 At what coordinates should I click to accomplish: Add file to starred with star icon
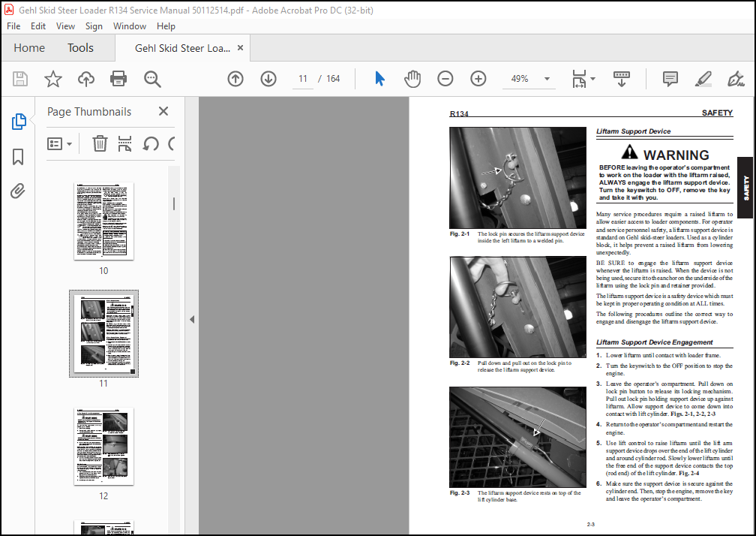click(x=53, y=79)
